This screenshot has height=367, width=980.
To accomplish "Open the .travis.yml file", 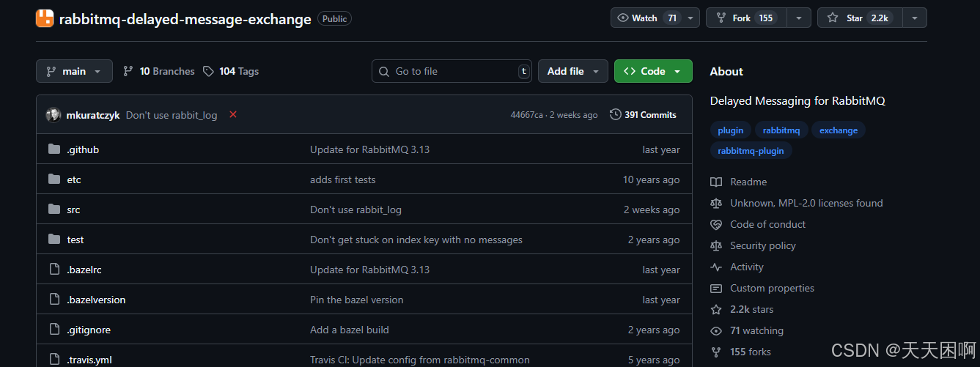I will (x=89, y=360).
